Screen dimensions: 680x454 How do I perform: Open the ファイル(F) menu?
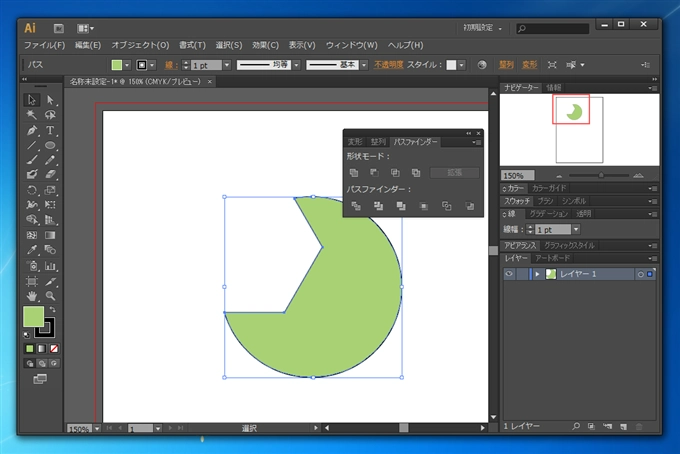(x=44, y=45)
